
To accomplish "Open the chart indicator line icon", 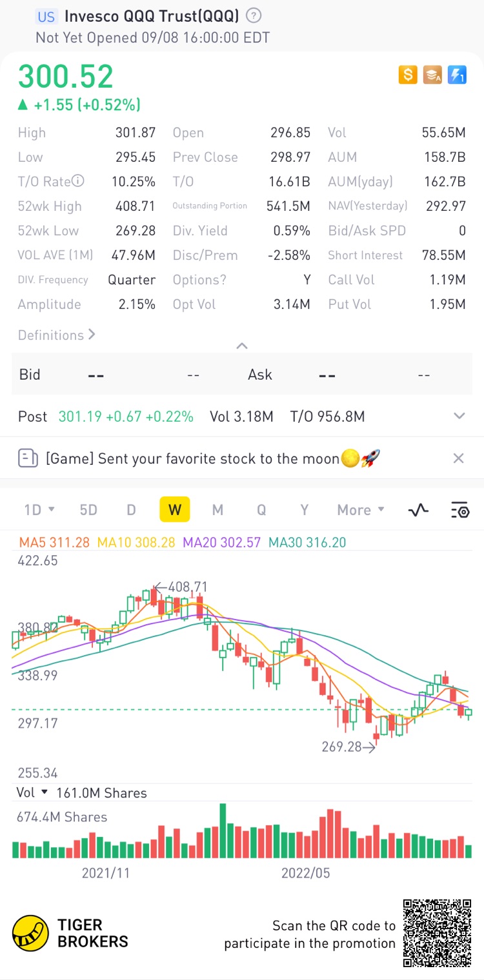I will point(418,510).
